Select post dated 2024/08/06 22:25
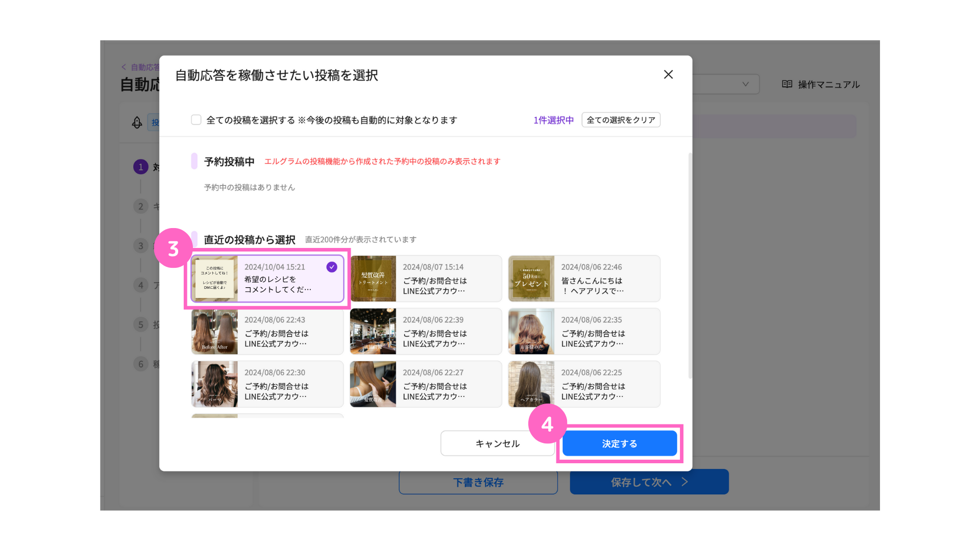This screenshot has width=980, height=551. 584,384
